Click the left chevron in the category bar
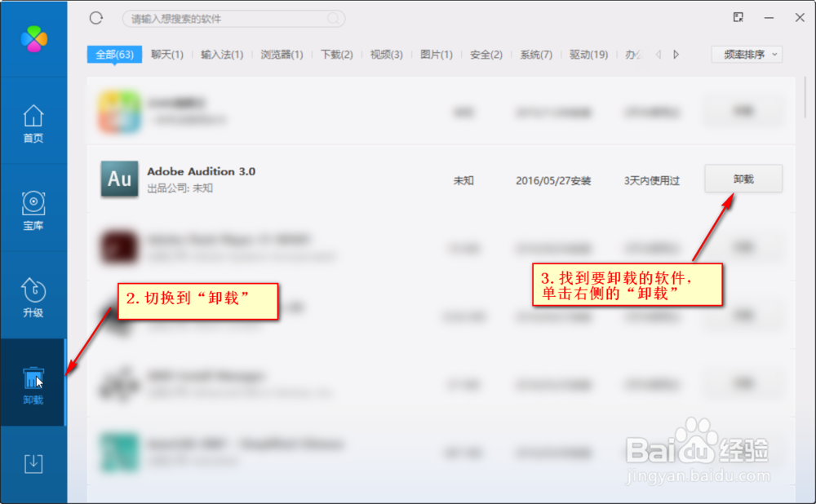The width and height of the screenshot is (816, 504). pos(659,54)
